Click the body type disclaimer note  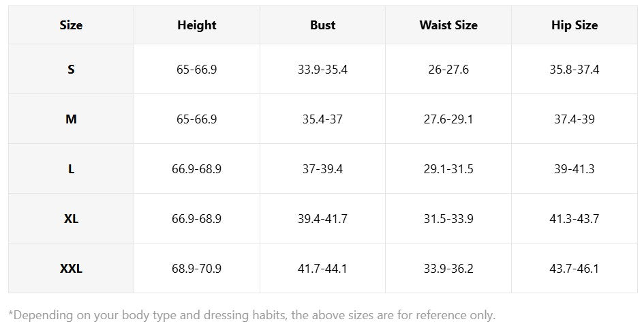point(251,315)
